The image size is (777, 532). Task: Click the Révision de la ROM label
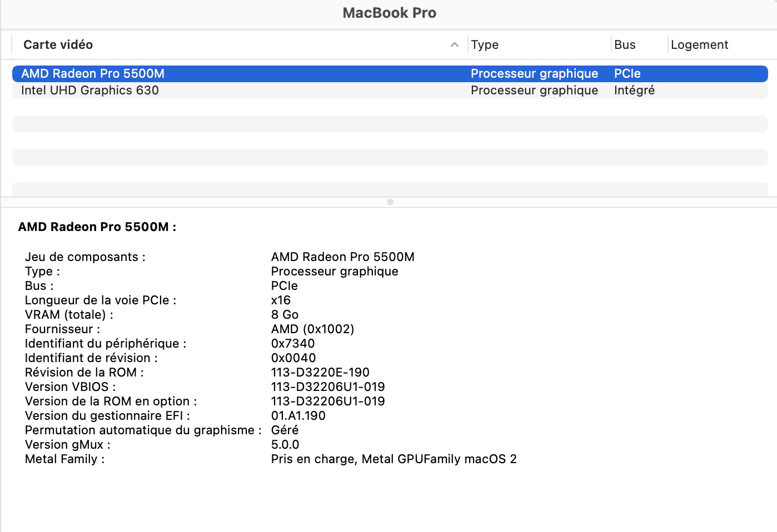pos(84,372)
